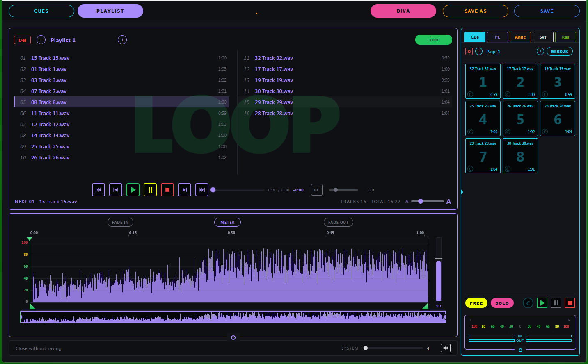Image resolution: width=588 pixels, height=364 pixels.
Task: Trigger cue pad 7 (29 Track 29.wav)
Action: 483,156
